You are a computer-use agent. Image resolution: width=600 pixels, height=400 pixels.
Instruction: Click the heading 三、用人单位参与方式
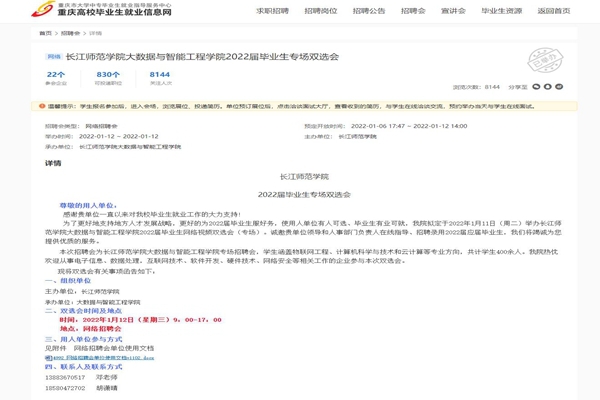(x=83, y=339)
